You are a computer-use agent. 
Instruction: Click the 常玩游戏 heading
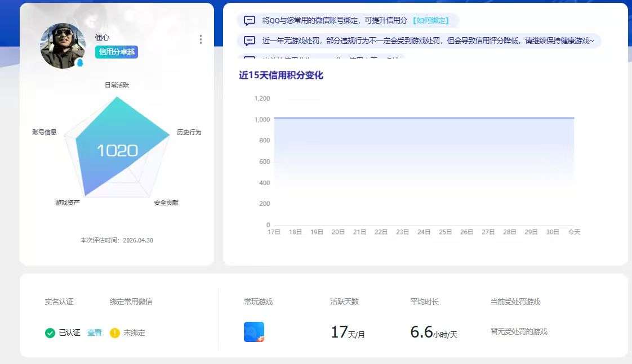coord(259,302)
